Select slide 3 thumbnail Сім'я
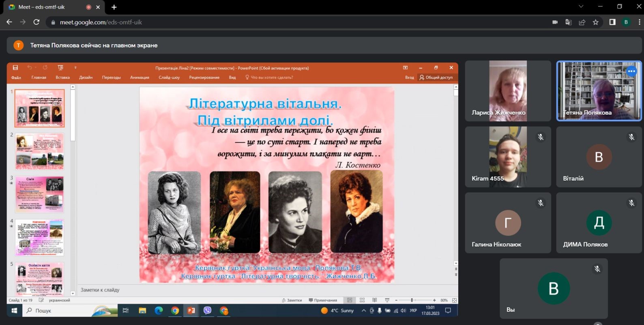Screen dimensions: 644x325 coord(39,194)
